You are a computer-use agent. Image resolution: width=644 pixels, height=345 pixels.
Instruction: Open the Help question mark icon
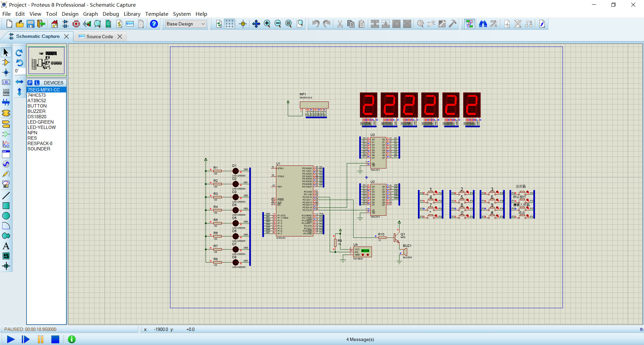(x=154, y=24)
